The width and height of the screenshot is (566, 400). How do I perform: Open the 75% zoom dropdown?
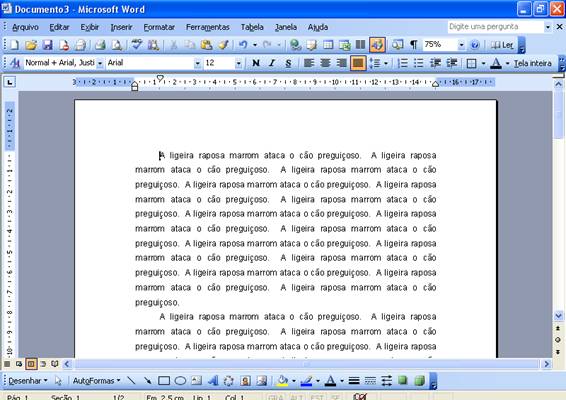[461, 45]
